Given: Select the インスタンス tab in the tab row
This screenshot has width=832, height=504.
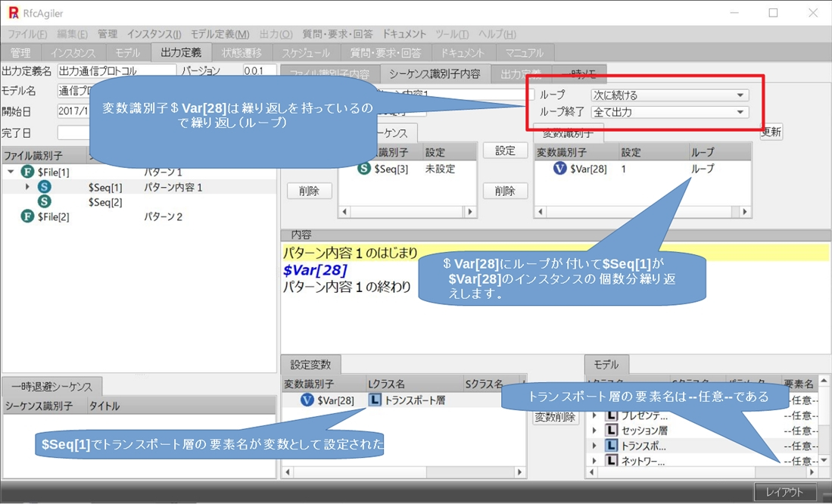Looking at the screenshot, I should tap(73, 53).
